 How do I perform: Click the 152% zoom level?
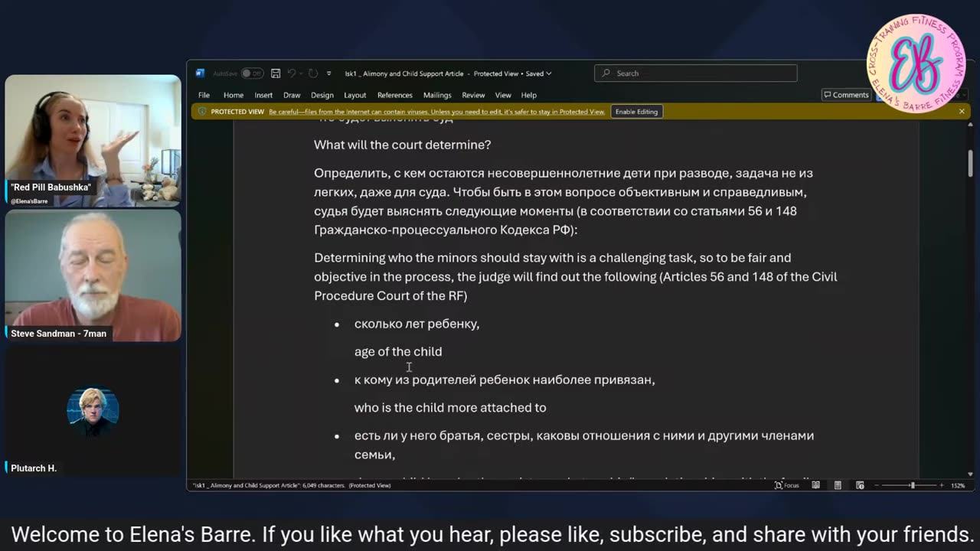tap(958, 485)
